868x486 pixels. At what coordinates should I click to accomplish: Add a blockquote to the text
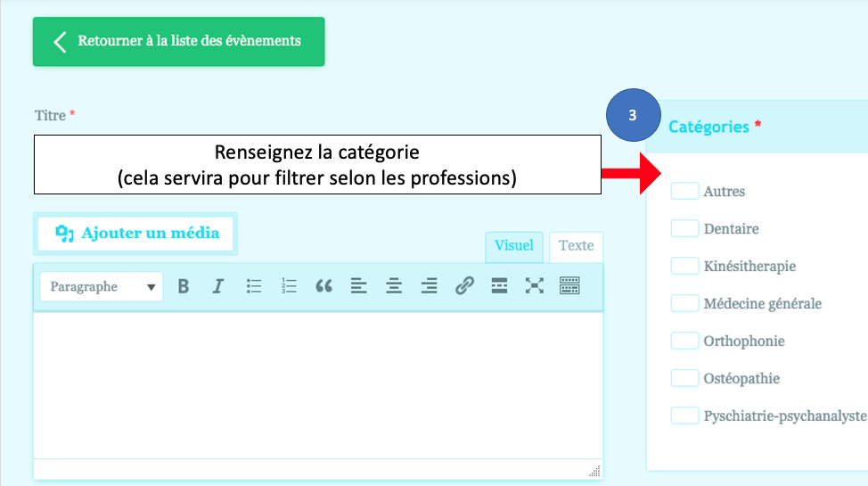[323, 286]
